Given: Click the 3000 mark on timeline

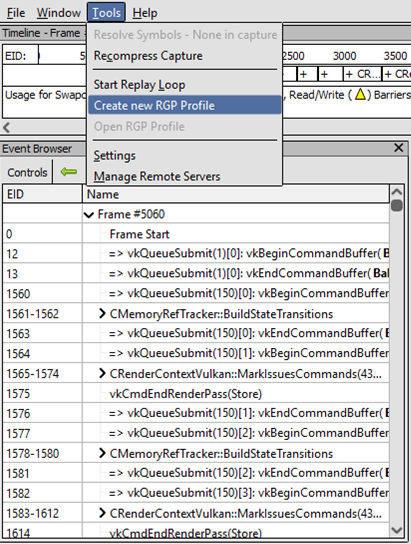Looking at the screenshot, I should (x=344, y=56).
